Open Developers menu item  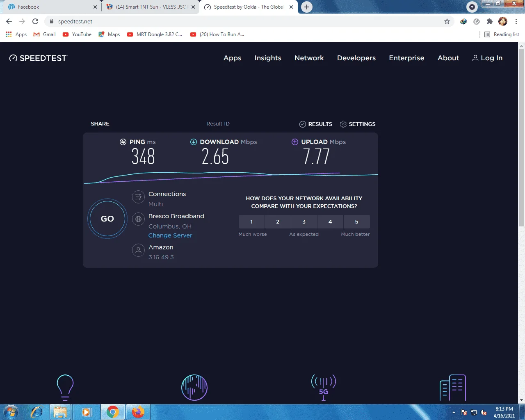356,58
